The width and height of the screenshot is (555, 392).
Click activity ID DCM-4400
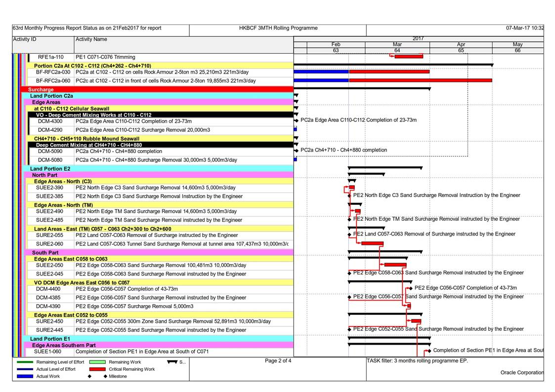48,289
